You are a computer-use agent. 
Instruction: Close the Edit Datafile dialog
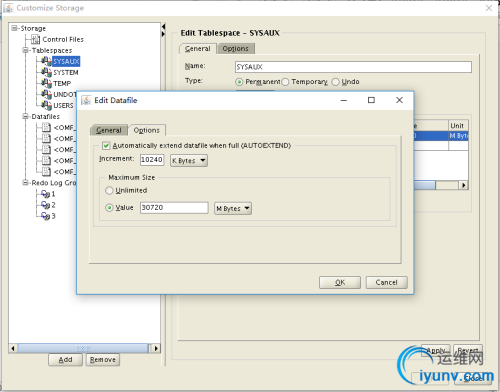399,100
